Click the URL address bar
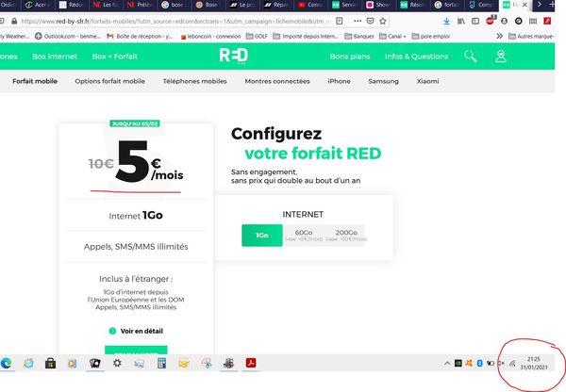 tap(175, 22)
